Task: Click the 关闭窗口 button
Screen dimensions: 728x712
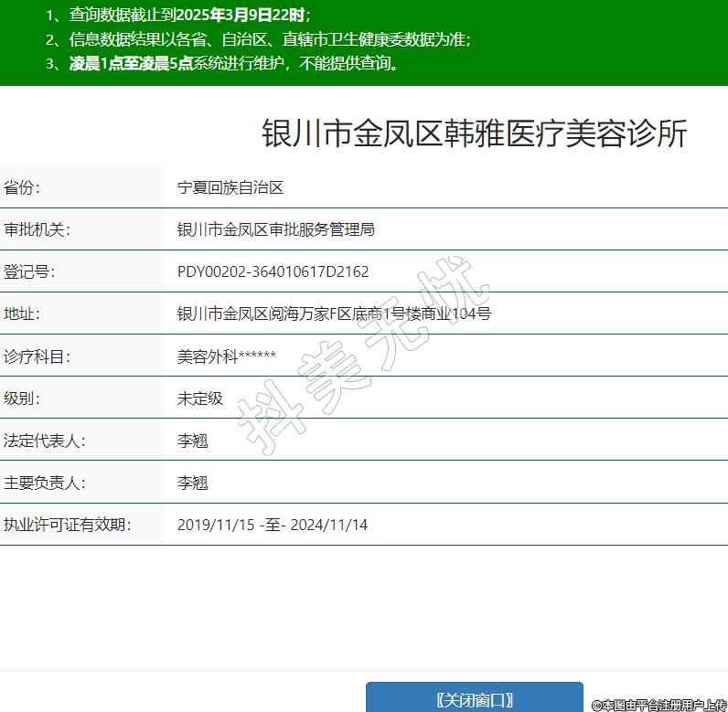Action: [474, 699]
